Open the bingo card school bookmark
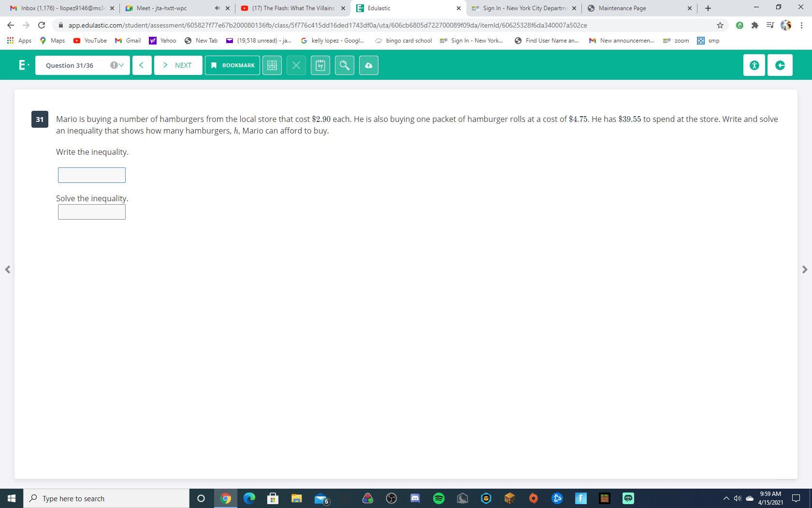Screen dimensions: 812x508 click(x=404, y=41)
